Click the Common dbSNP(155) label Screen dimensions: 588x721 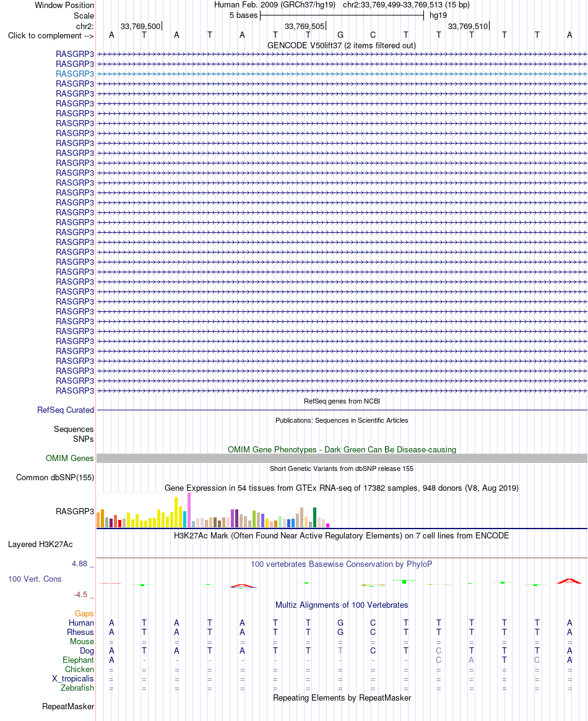click(55, 478)
